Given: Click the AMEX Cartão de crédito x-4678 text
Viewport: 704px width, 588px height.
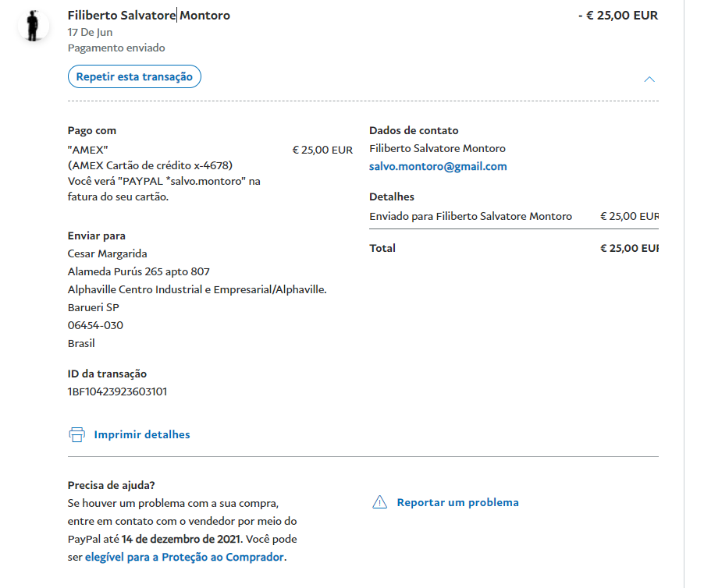Looking at the screenshot, I should (150, 165).
